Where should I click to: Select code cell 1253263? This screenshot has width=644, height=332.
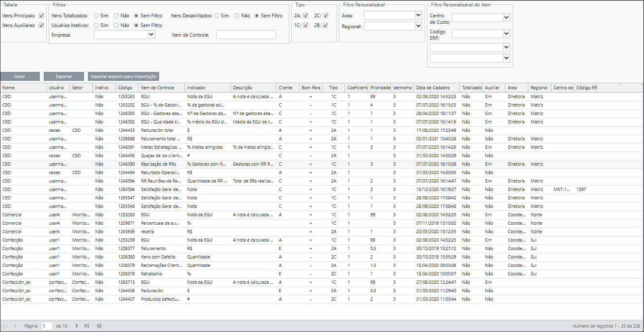click(x=127, y=96)
